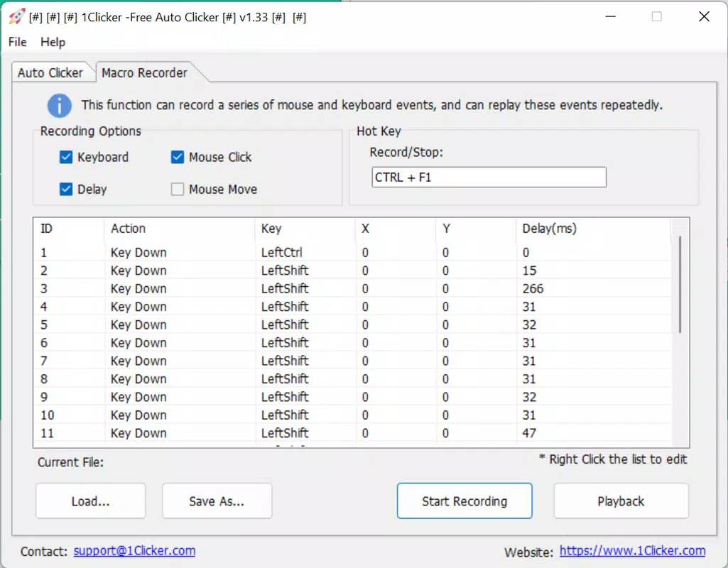This screenshot has height=568, width=728.
Task: Select row 1 with LeftCtrl key
Action: click(353, 253)
